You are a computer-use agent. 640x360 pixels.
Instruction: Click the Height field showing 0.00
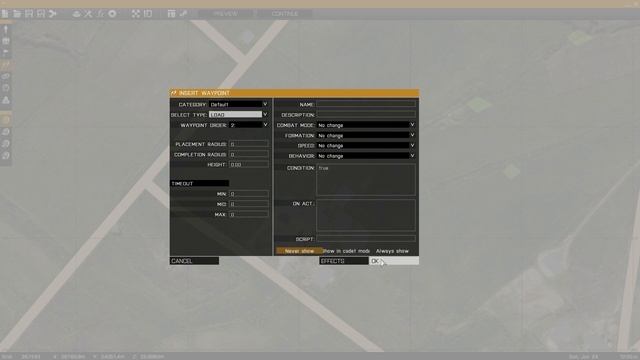249,164
